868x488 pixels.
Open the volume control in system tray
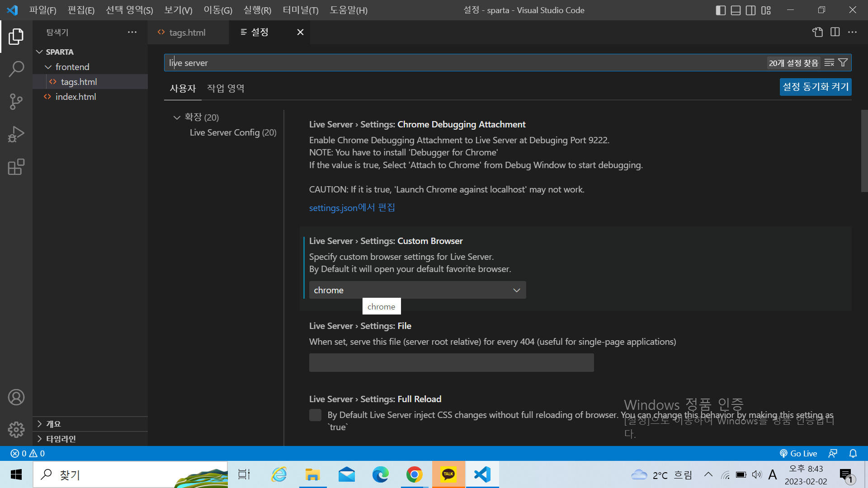point(757,474)
